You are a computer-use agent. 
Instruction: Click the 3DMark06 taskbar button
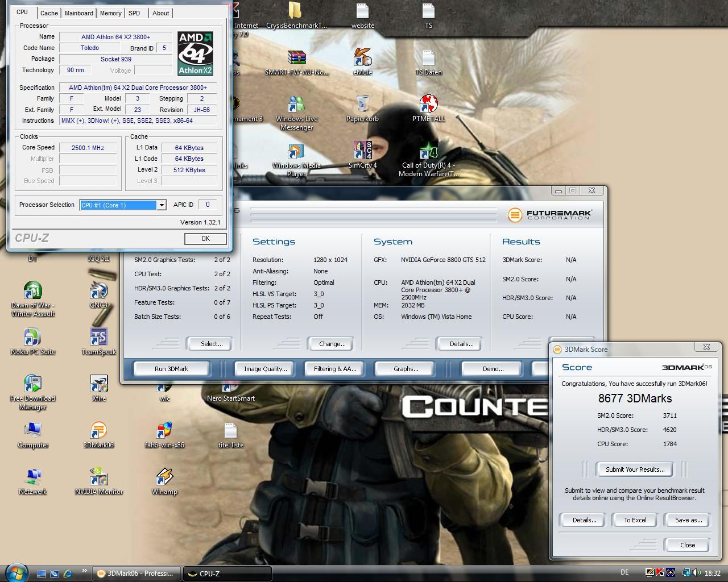click(136, 573)
